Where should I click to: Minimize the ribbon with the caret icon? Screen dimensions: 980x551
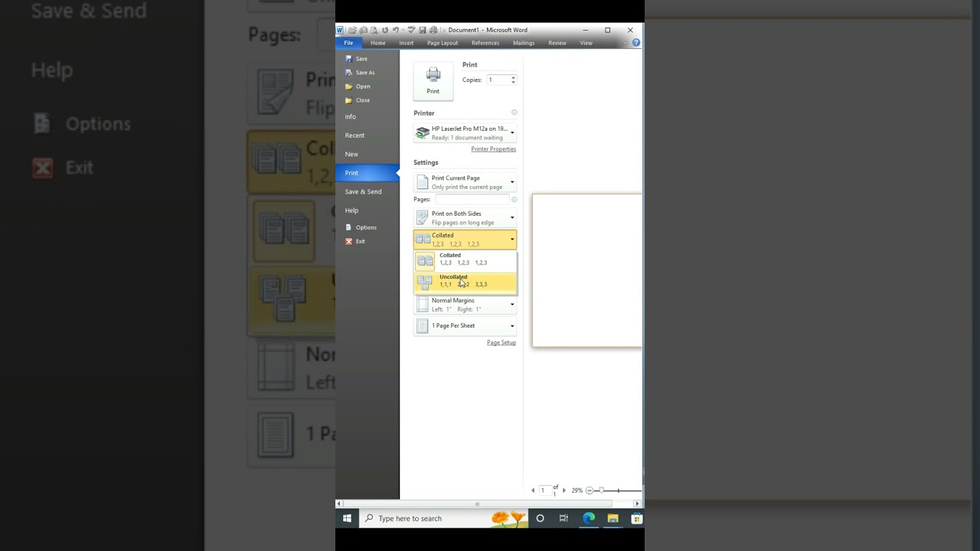click(x=626, y=43)
